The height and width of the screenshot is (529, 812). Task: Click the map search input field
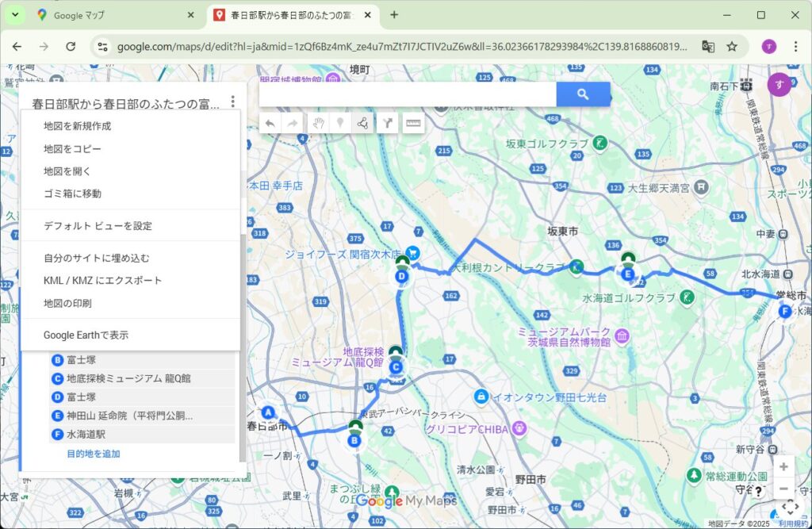pos(408,94)
